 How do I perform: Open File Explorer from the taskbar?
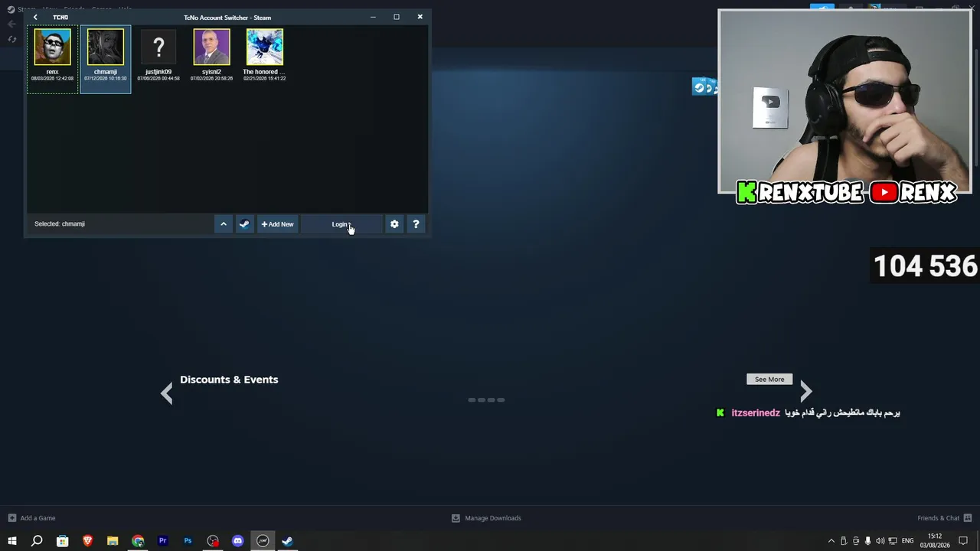pos(113,541)
